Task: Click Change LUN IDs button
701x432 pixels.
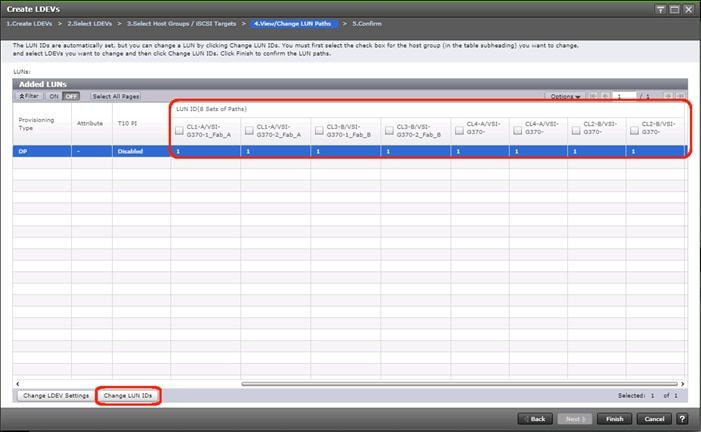Action: [128, 396]
